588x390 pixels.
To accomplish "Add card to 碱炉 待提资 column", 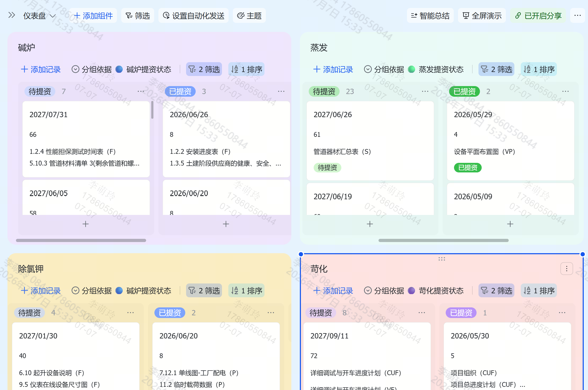I will click(86, 224).
